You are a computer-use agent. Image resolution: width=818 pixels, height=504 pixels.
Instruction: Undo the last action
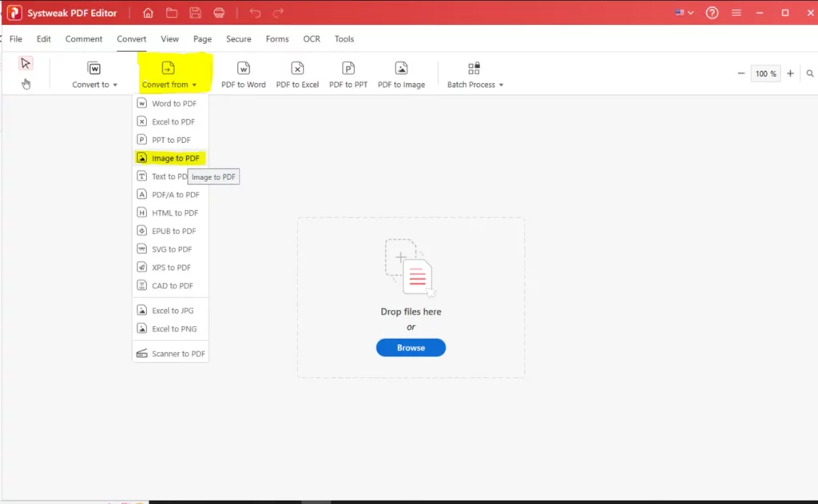[x=254, y=12]
